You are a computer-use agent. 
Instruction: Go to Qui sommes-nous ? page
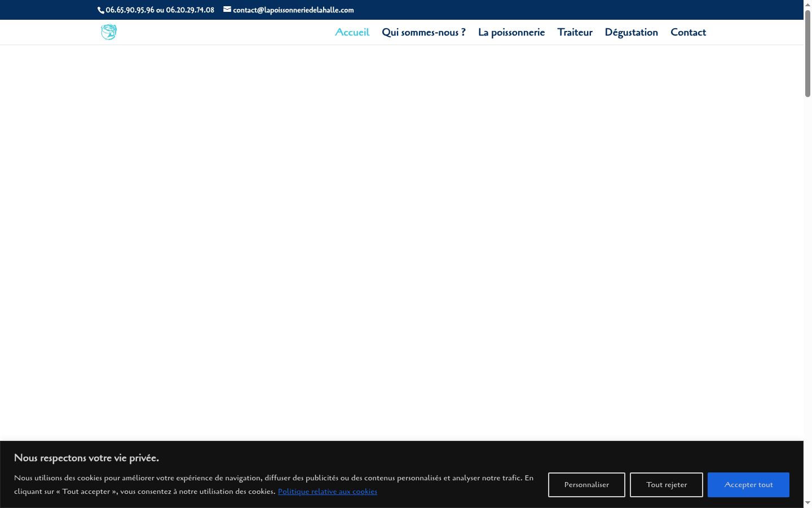[x=423, y=32]
